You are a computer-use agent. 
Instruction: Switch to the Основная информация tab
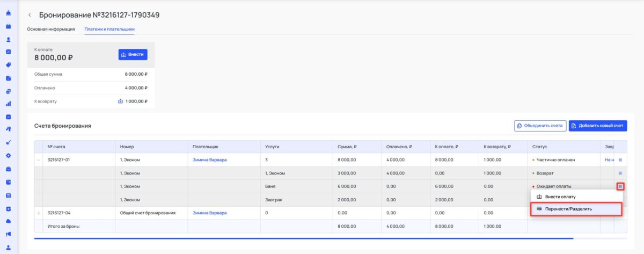point(51,29)
